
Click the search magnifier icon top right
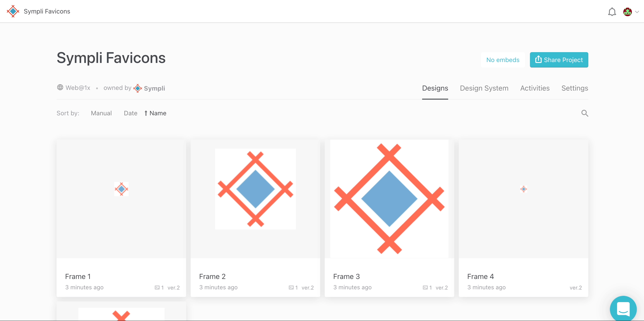584,113
